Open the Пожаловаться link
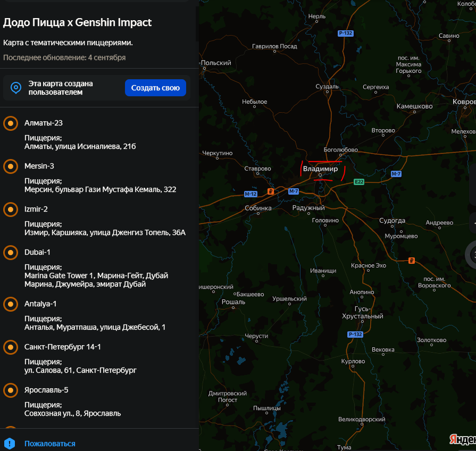This screenshot has width=476, height=451. (x=50, y=444)
